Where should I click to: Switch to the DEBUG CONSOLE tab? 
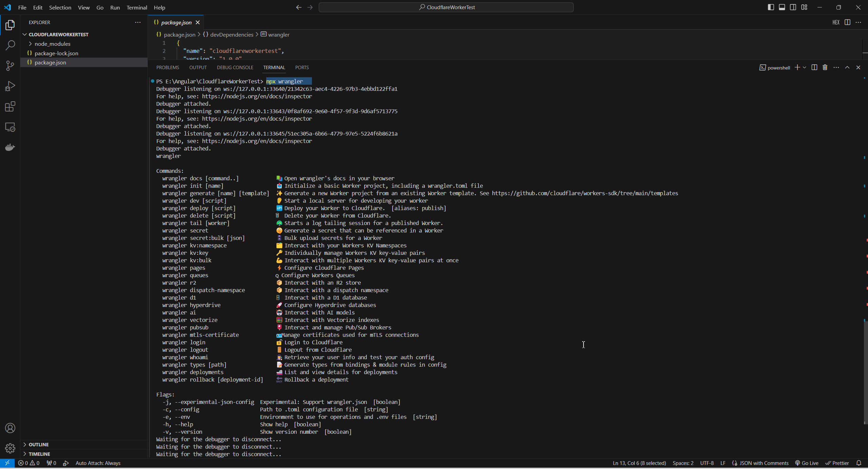235,67
